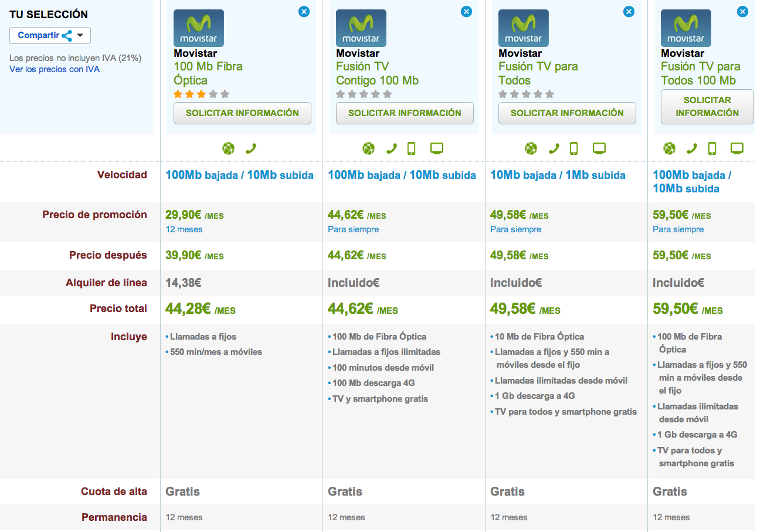The width and height of the screenshot is (757, 532).
Task: Request information for 100 Mb Fibra Óptica
Action: [242, 113]
